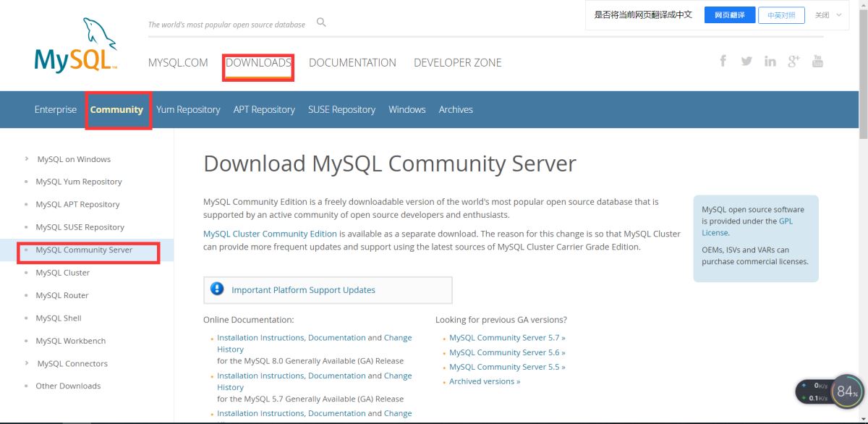Click the search magnifier icon
The height and width of the screenshot is (424, 868).
[322, 23]
